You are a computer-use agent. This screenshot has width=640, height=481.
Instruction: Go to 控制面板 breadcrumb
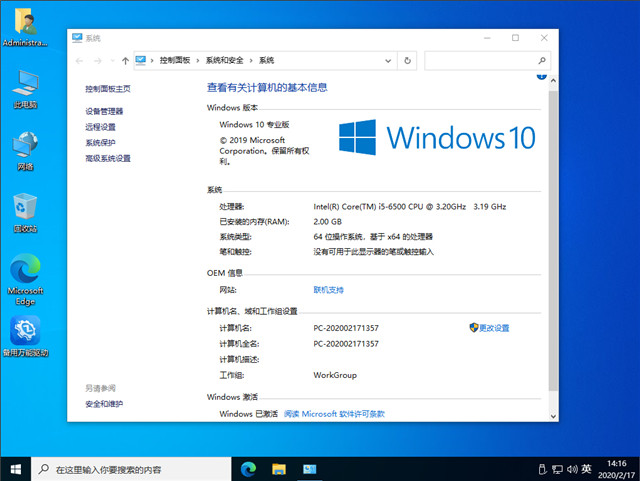(175, 60)
